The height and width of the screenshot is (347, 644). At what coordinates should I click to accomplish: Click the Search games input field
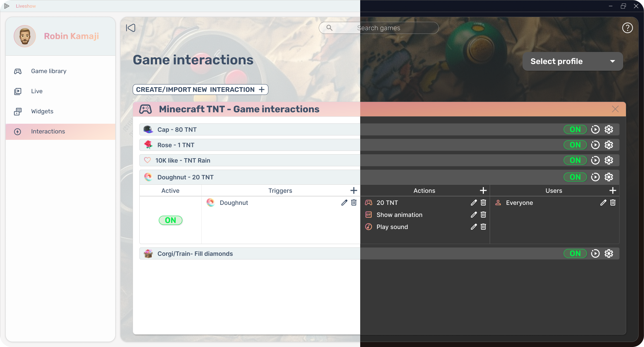[x=379, y=28]
